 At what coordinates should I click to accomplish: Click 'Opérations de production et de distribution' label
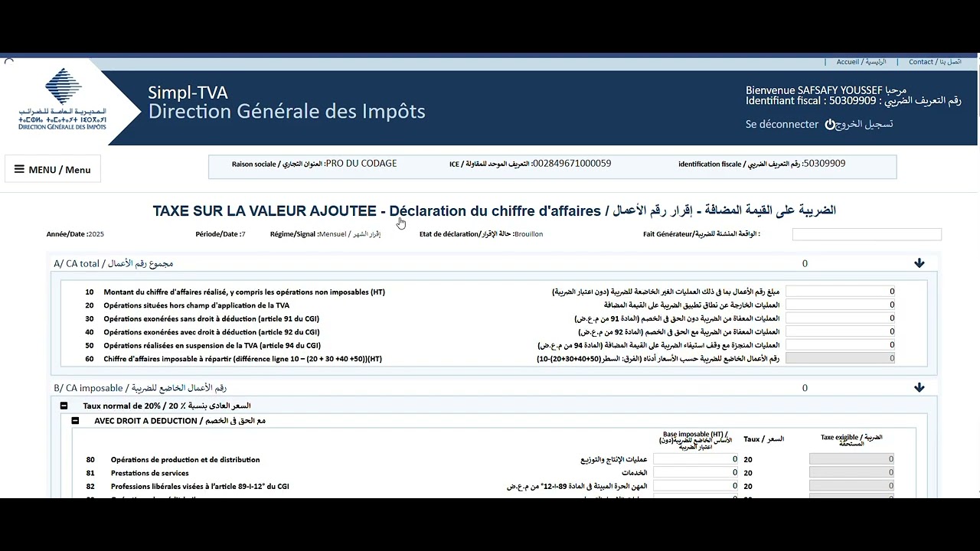pos(185,460)
